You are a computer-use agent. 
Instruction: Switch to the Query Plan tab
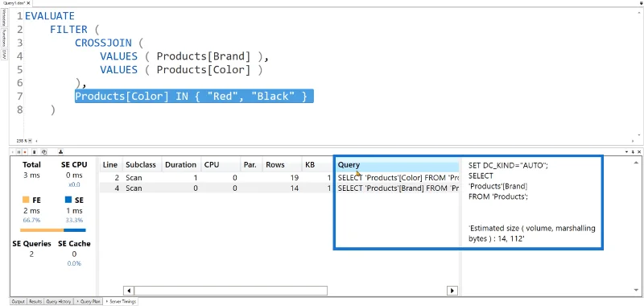tap(89, 301)
